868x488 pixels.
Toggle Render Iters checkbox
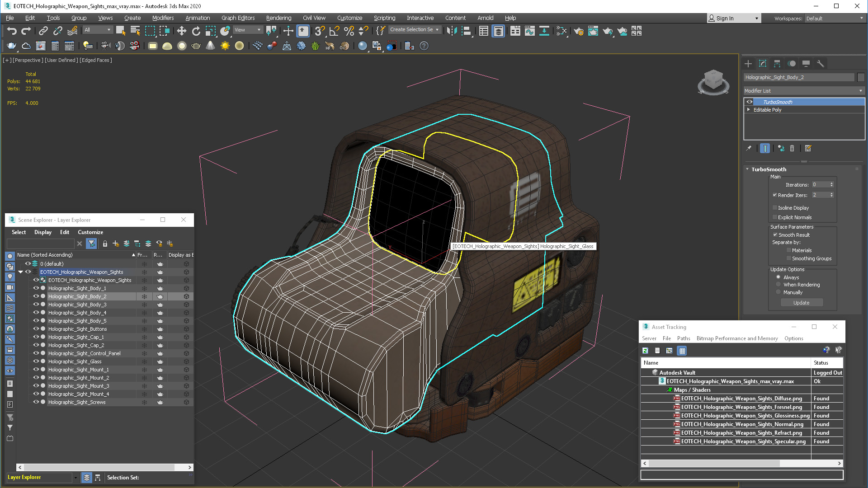click(x=775, y=195)
